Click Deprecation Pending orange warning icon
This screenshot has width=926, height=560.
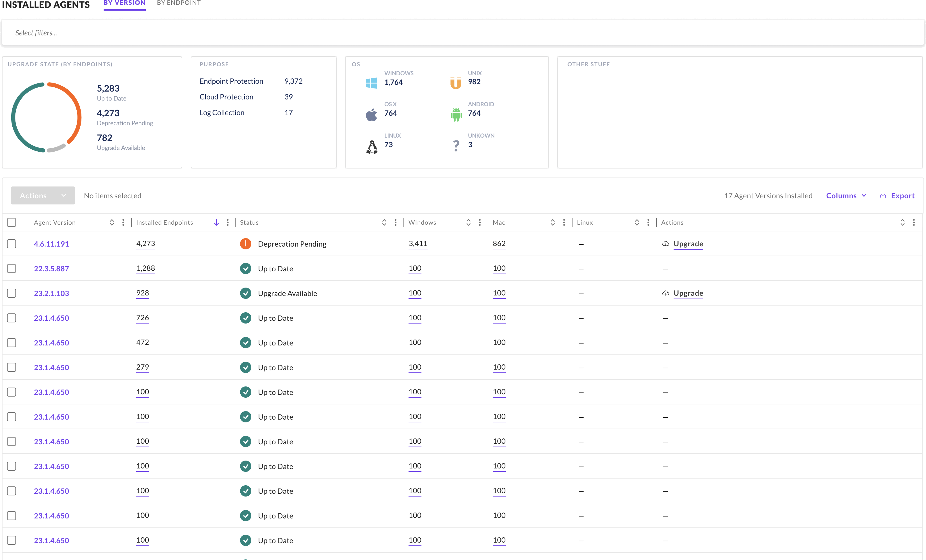click(245, 244)
